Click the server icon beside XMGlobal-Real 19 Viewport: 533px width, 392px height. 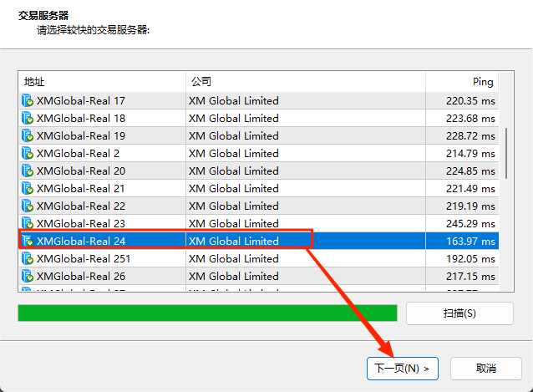[28, 135]
